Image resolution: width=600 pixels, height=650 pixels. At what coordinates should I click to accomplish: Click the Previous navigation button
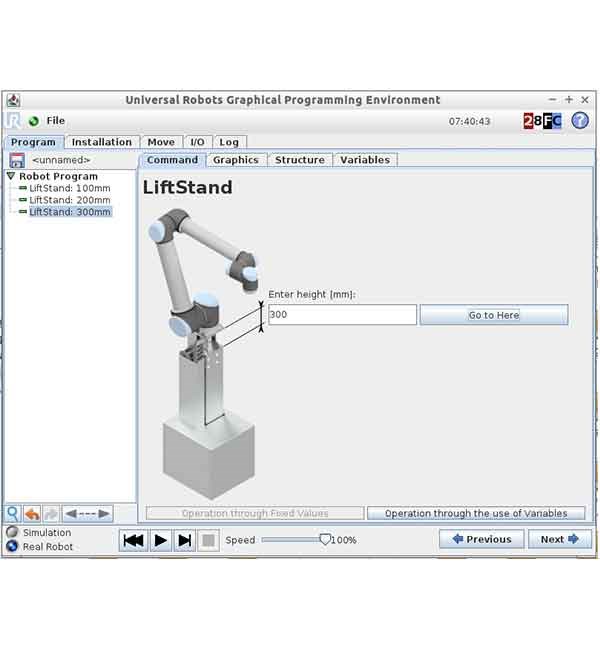(481, 539)
